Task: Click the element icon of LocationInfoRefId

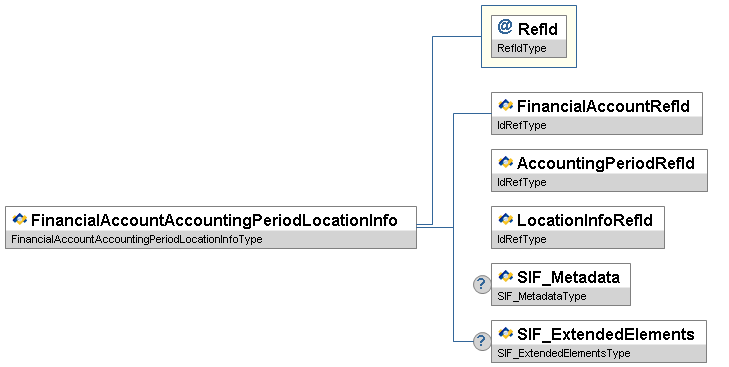Action: pos(505,219)
